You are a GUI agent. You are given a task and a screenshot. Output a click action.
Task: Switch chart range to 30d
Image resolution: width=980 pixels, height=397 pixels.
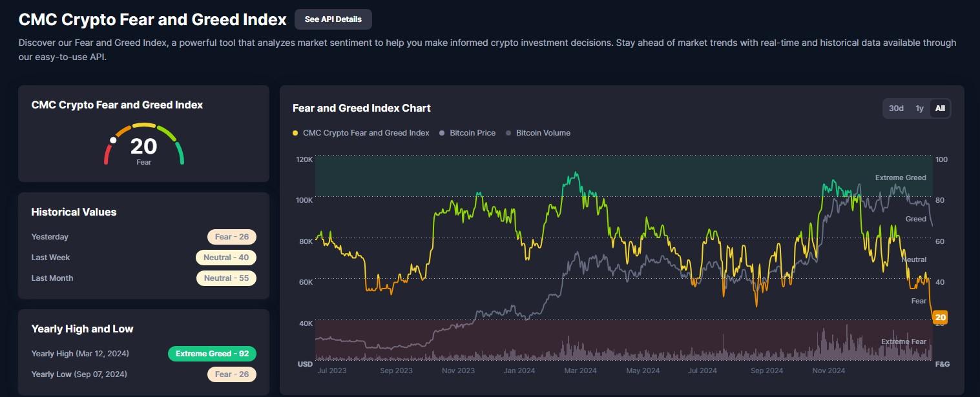pos(896,108)
